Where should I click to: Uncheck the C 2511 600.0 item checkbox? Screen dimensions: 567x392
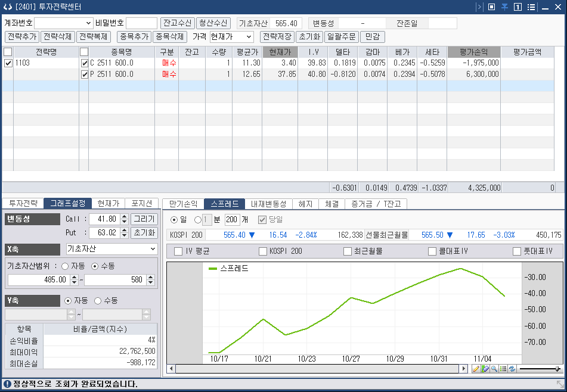click(x=84, y=63)
